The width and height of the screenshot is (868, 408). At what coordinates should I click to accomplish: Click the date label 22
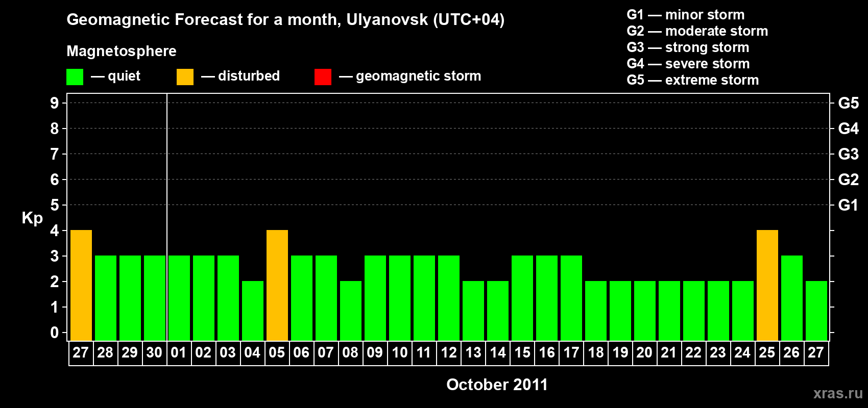tap(693, 353)
